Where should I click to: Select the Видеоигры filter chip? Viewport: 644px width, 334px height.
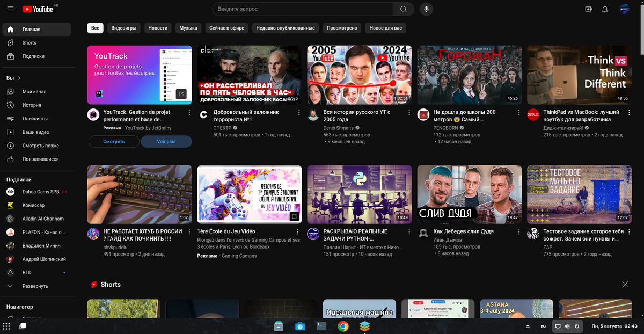(x=124, y=28)
